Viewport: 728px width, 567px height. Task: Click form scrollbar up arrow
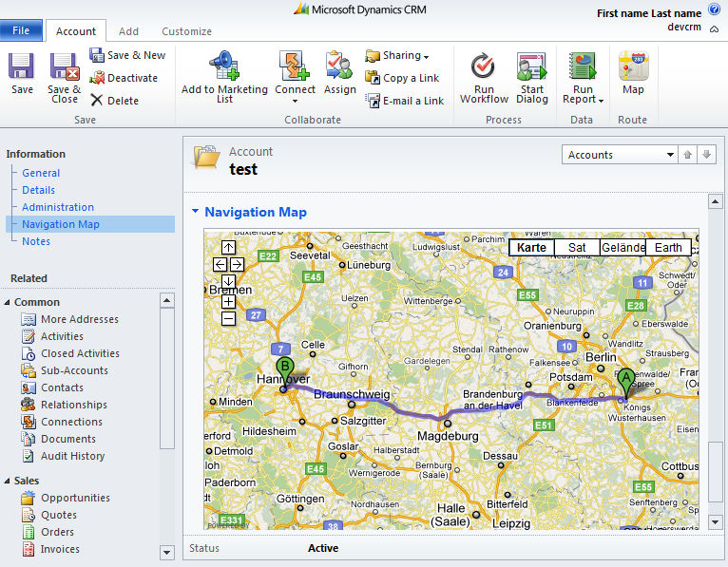715,202
